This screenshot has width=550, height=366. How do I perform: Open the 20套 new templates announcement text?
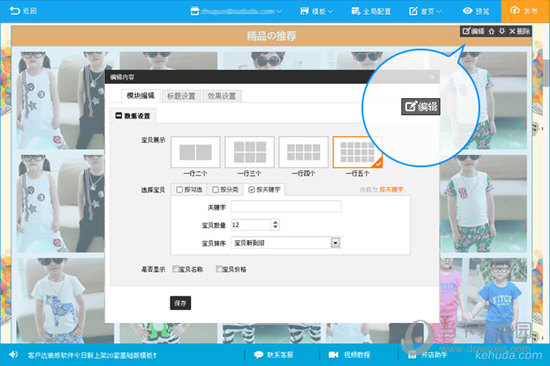pyautogui.click(x=92, y=355)
